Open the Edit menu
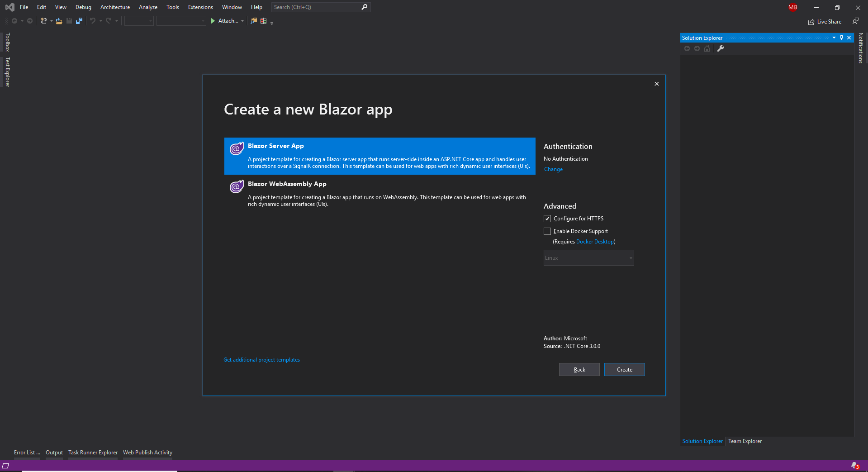 click(42, 7)
